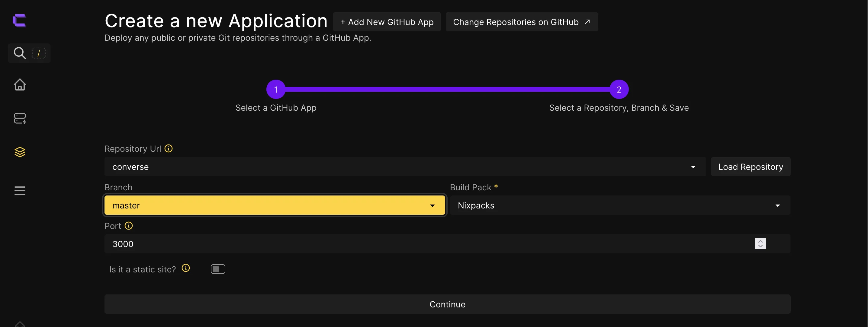
Task: Open the Nixpacks build pack dropdown
Action: (620, 205)
